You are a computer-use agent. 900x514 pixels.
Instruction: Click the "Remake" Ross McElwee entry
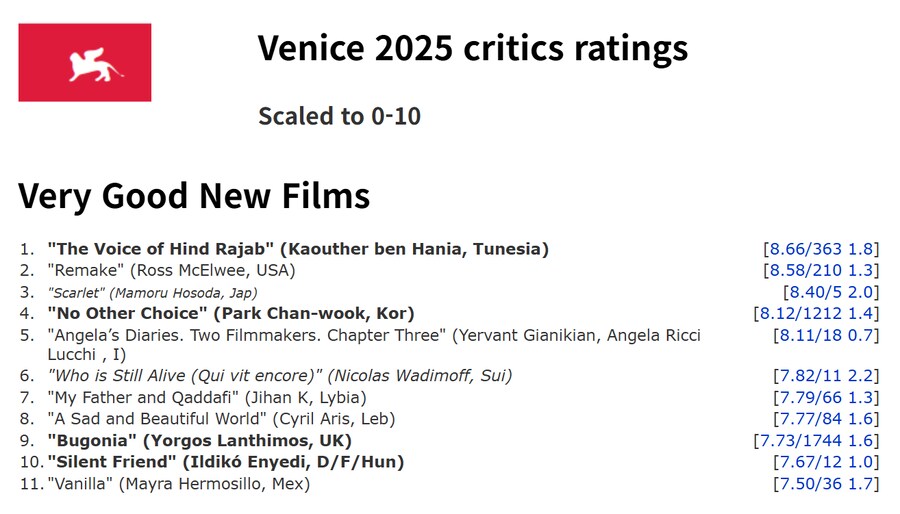172,270
